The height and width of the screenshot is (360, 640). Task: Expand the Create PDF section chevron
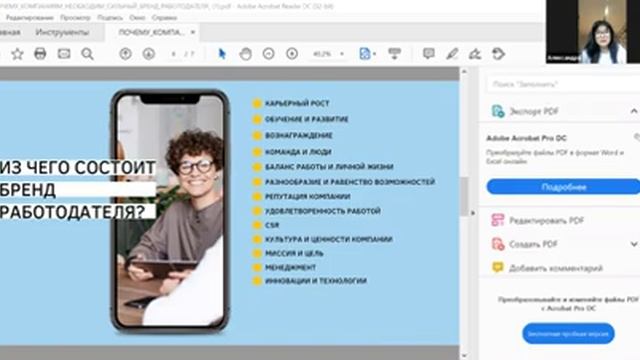click(633, 244)
